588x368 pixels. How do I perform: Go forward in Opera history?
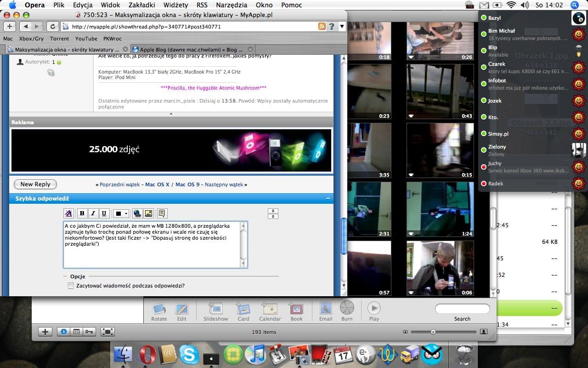click(37, 26)
